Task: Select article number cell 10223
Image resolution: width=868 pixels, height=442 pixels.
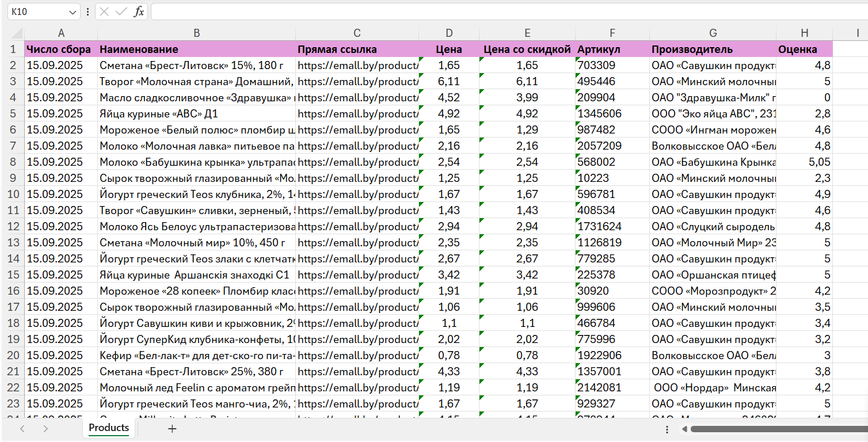Action: tap(612, 178)
